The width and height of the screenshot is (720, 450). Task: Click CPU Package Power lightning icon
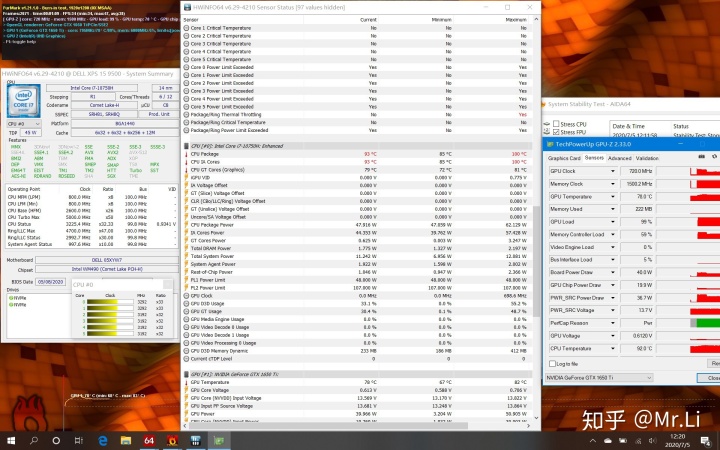186,225
